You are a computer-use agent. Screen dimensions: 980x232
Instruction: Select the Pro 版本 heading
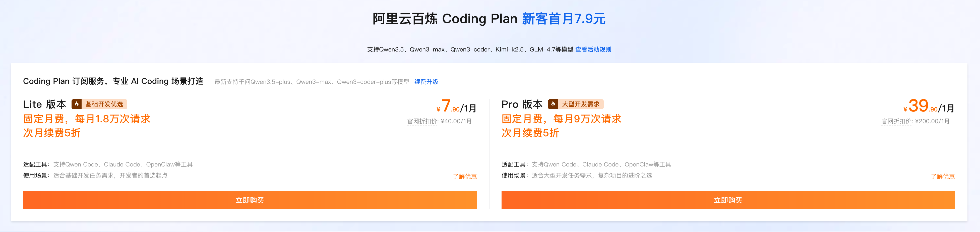click(522, 104)
